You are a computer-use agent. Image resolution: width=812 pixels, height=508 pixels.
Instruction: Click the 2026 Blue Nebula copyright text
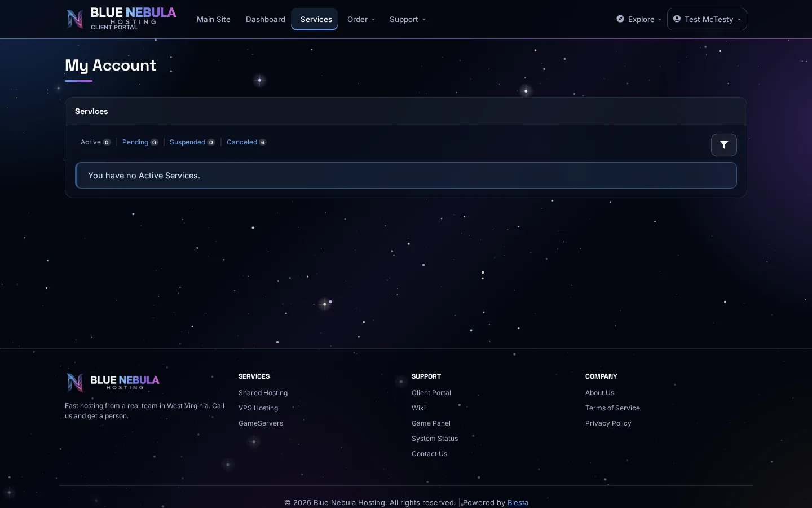[x=370, y=502]
